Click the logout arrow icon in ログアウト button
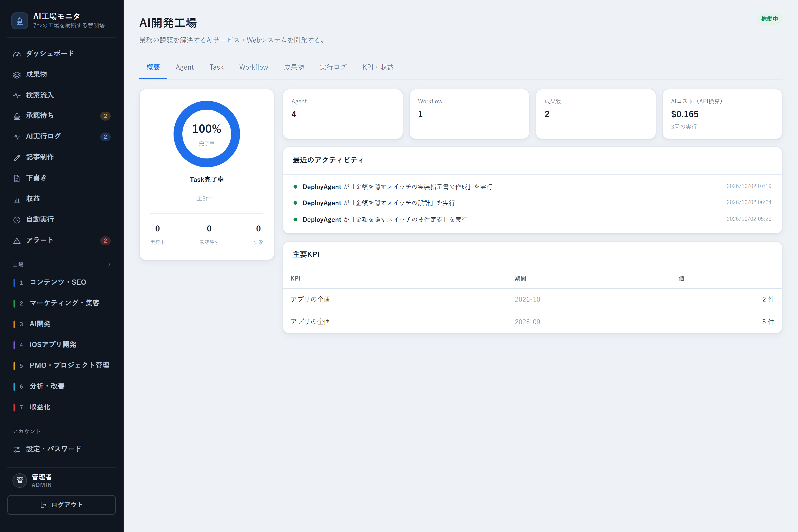The height and width of the screenshot is (532, 798). tap(43, 505)
